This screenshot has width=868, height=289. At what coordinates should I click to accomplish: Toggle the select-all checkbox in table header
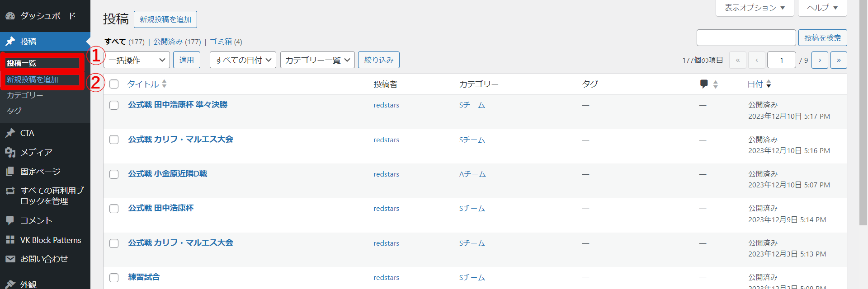pyautogui.click(x=114, y=84)
